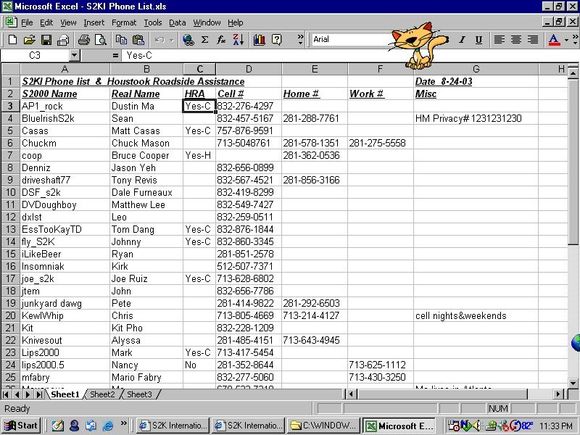Click horizontal scrollbar right arrow
The height and width of the screenshot is (435, 580).
(559, 394)
